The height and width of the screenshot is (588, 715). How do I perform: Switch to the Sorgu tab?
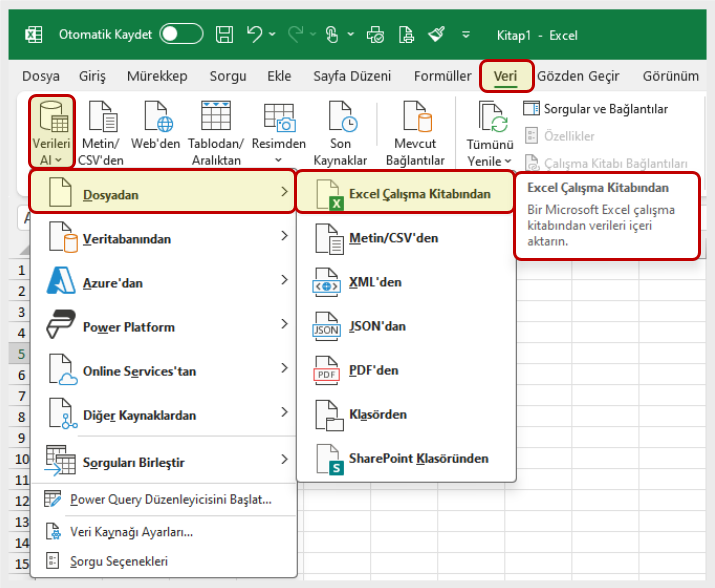(x=228, y=76)
